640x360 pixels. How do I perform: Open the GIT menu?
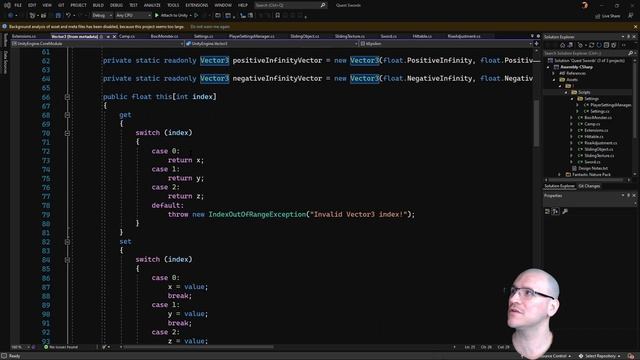[61, 5]
